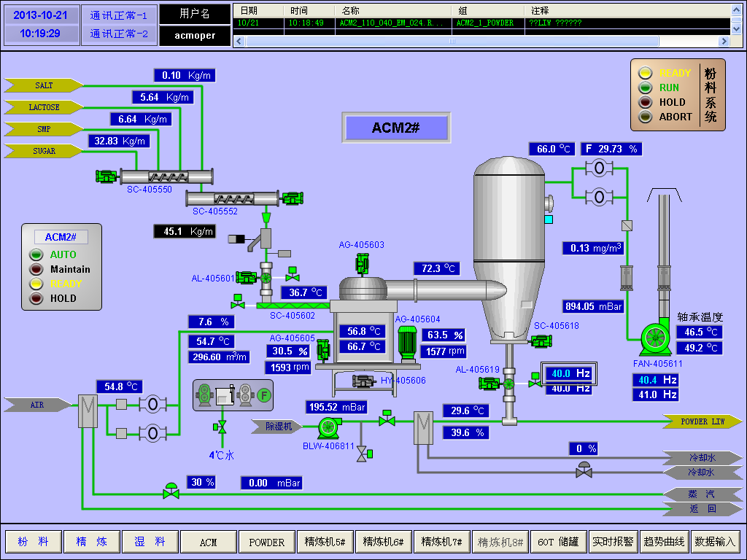Screen dimensions: 747x560
Task: Open the 实时报警 alarm page
Action: [613, 542]
